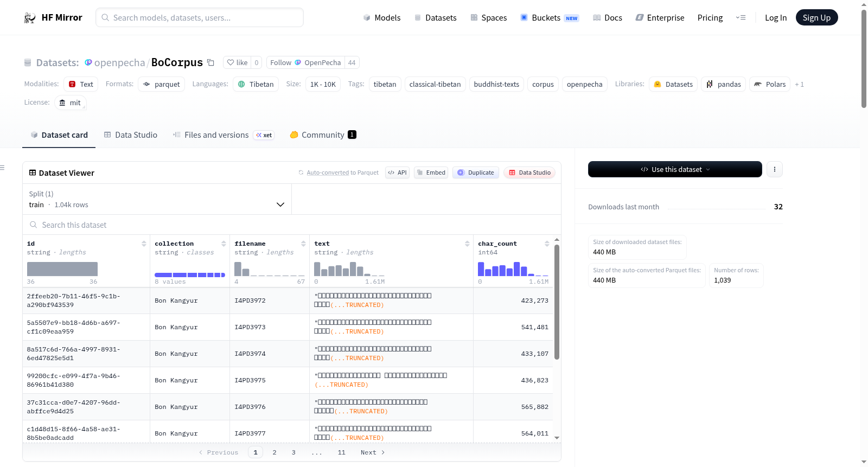The image size is (868, 467).
Task: Click the 1K - 10K size tag
Action: click(x=323, y=84)
